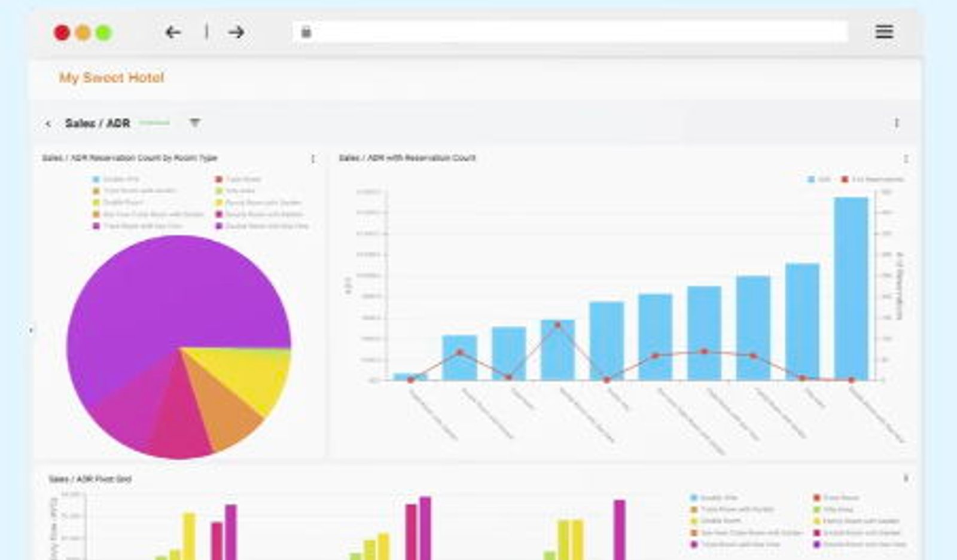Toggle red Reservations series in bar chart legend
The image size is (957, 560).
click(x=873, y=179)
